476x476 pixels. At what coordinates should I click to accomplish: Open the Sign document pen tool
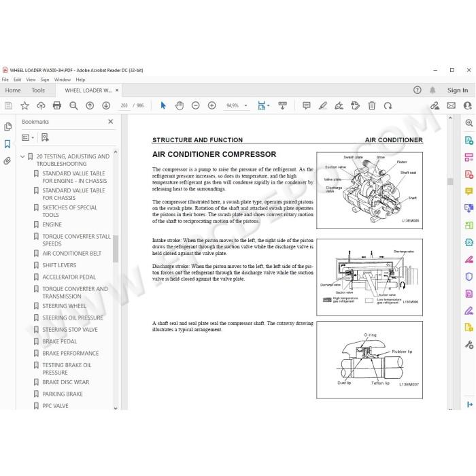point(339,105)
